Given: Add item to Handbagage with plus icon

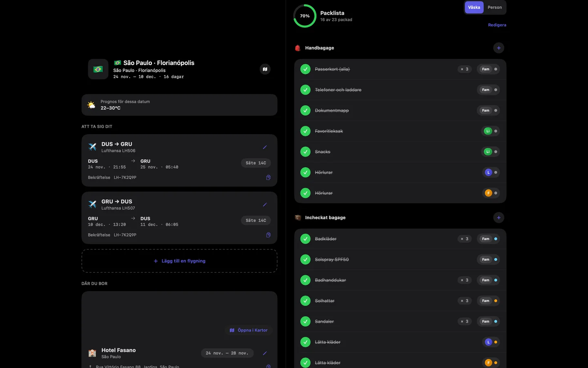Looking at the screenshot, I should (499, 48).
